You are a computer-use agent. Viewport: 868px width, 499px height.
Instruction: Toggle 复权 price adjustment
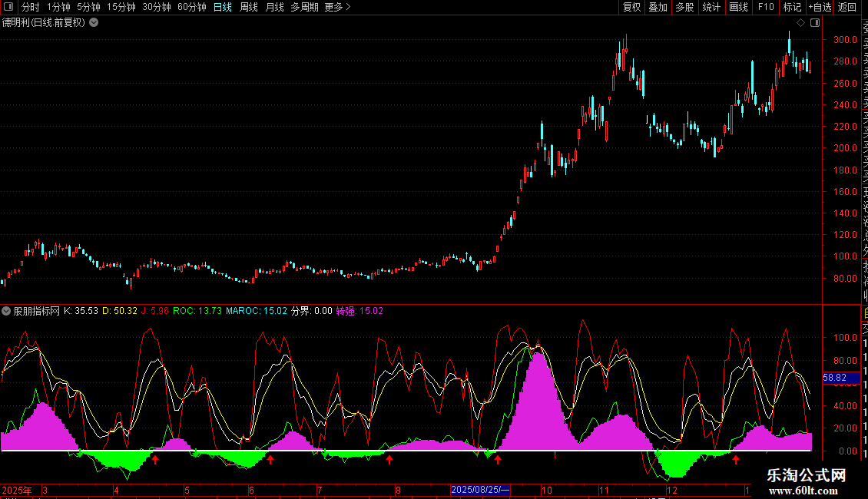[631, 7]
